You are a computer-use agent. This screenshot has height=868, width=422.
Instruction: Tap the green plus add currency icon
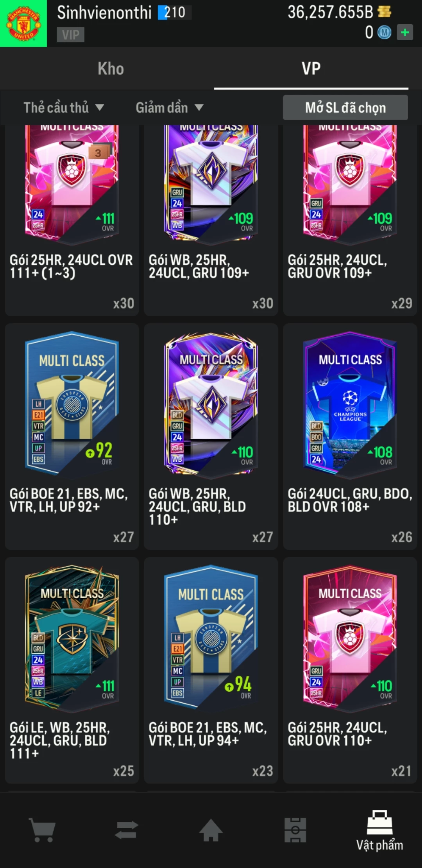pos(405,32)
